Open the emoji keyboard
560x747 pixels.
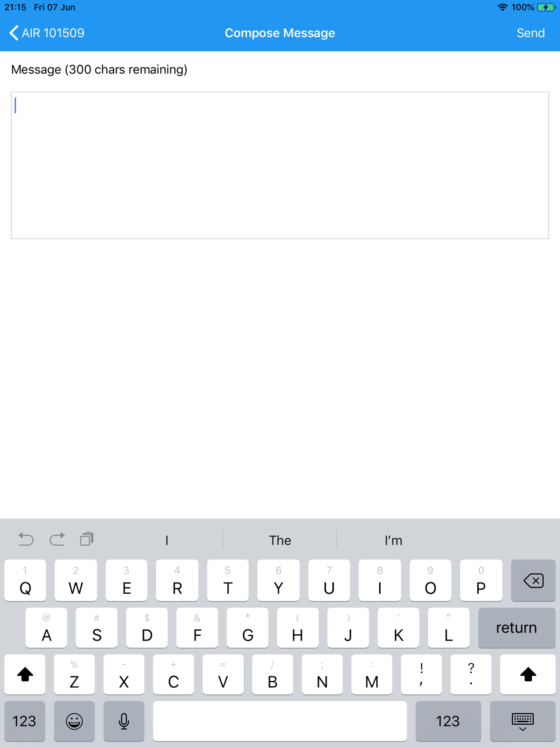tap(74, 721)
